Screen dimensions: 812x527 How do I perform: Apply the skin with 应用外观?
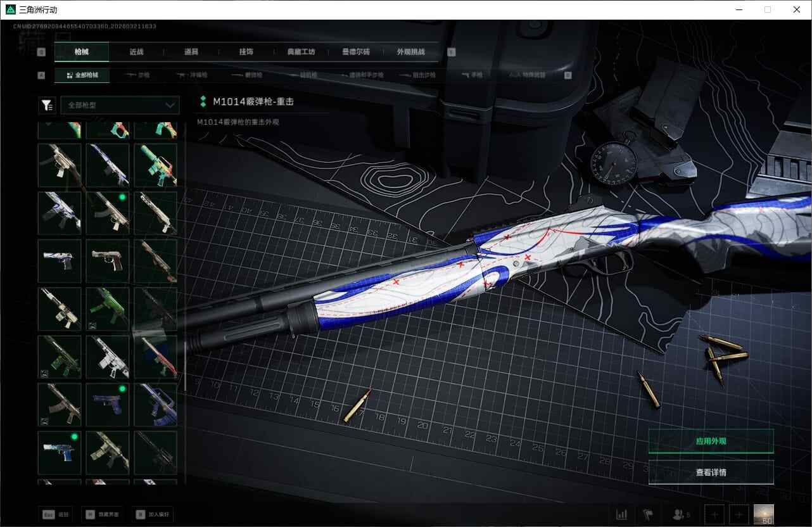click(711, 441)
